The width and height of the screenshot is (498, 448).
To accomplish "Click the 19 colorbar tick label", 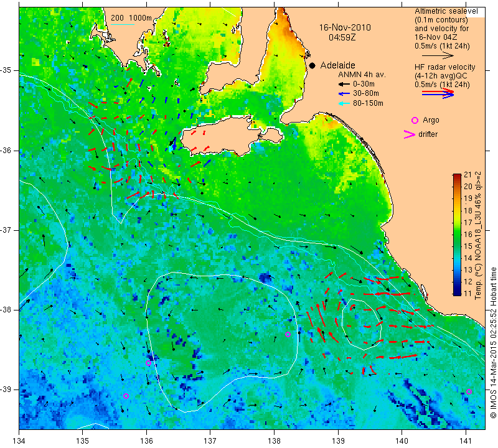I will pyautogui.click(x=468, y=198).
